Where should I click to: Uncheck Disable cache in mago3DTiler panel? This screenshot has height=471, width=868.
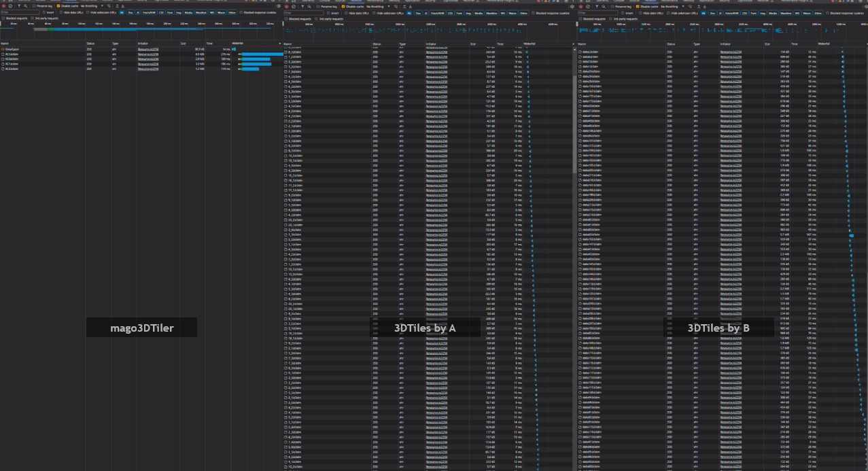(58, 6)
